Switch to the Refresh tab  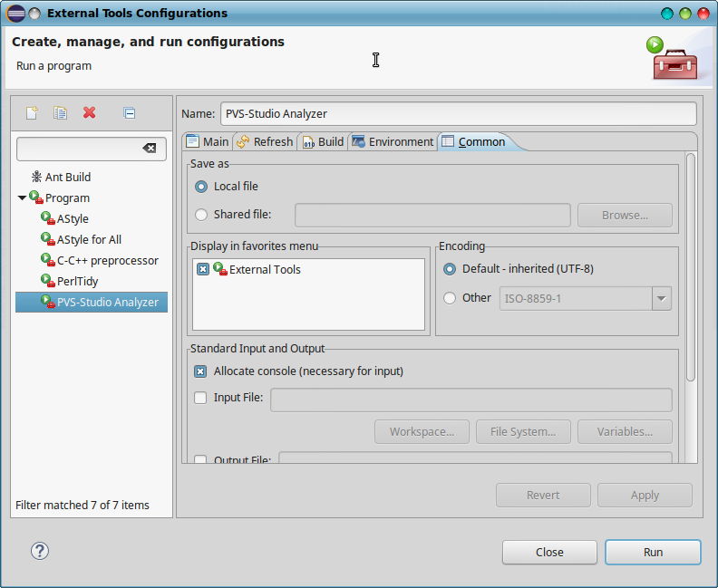265,142
